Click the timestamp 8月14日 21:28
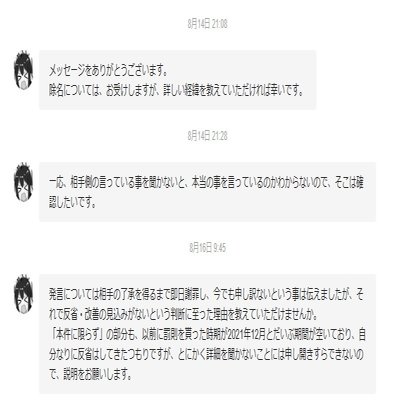The width and height of the screenshot is (405, 405). pos(207,136)
